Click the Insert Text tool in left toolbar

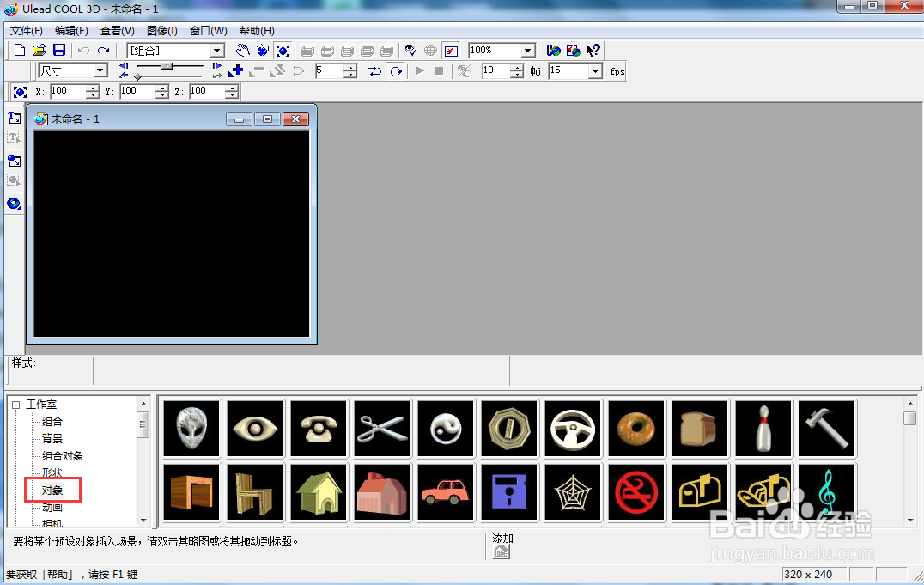coord(14,118)
